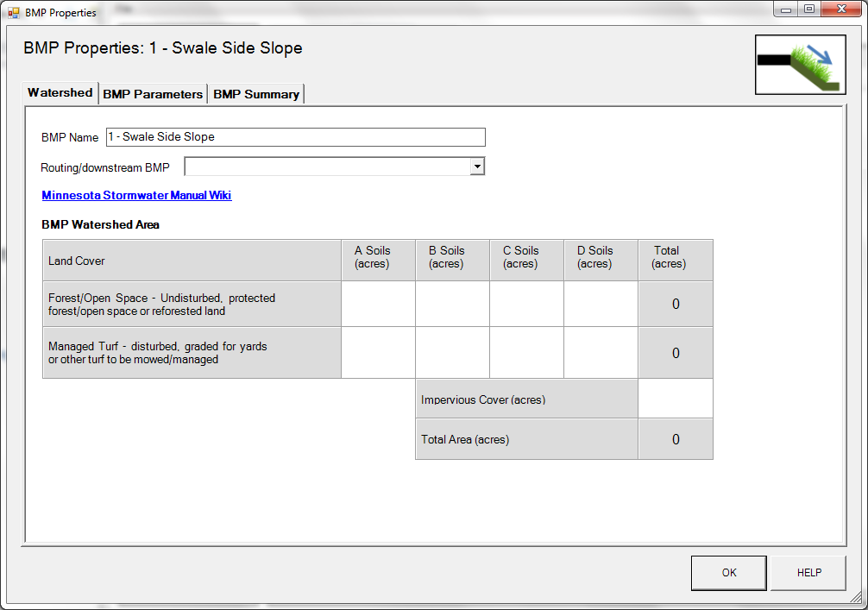This screenshot has height=610, width=868.
Task: Click the Routing/downstream BMP combo box field
Action: tap(335, 167)
